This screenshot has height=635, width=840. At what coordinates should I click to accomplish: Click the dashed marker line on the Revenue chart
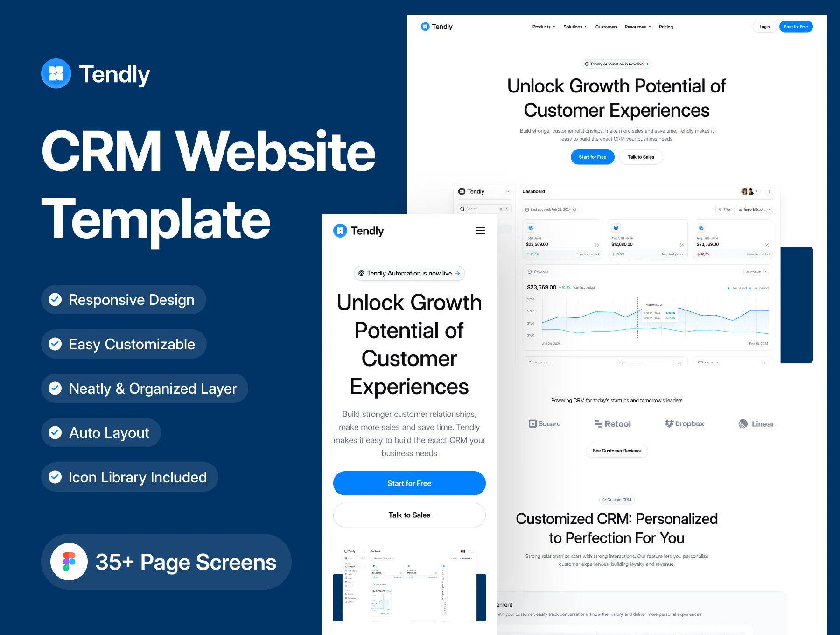coord(637,317)
